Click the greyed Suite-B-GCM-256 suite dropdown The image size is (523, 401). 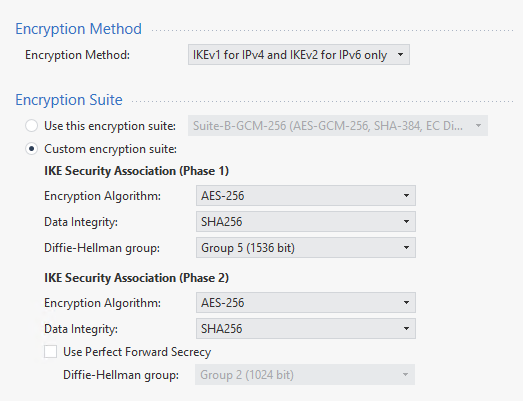[x=338, y=126]
